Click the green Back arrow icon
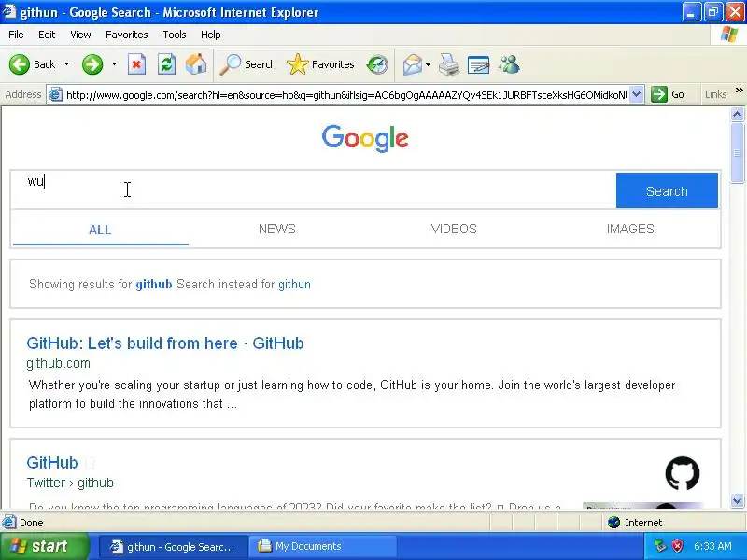747x560 pixels. [20, 64]
